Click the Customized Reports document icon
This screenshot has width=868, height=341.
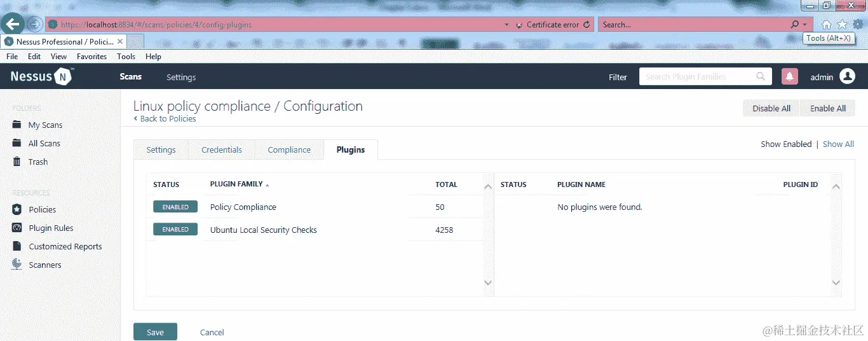coord(17,246)
